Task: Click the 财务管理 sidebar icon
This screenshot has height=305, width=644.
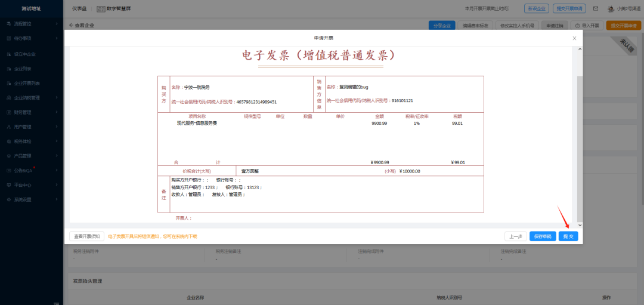Action: coord(8,112)
